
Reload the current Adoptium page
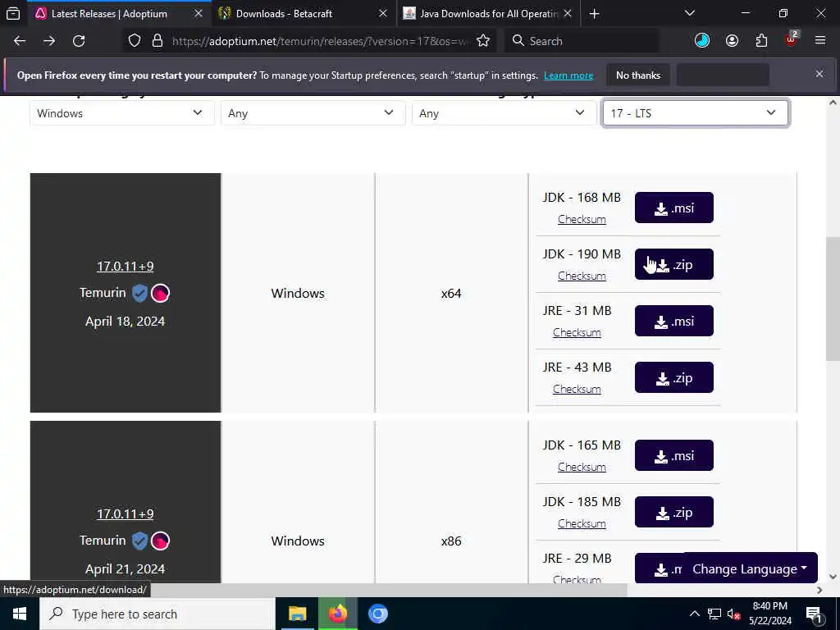point(79,41)
